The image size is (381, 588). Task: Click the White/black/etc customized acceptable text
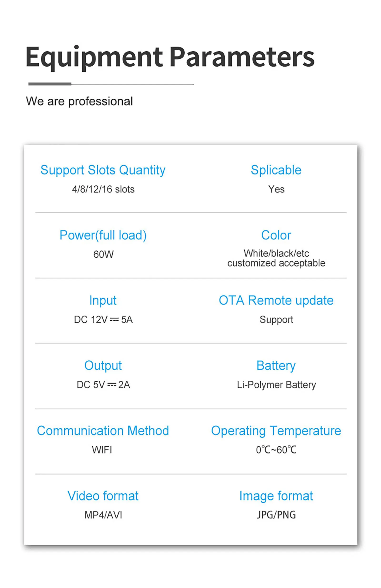tap(276, 258)
